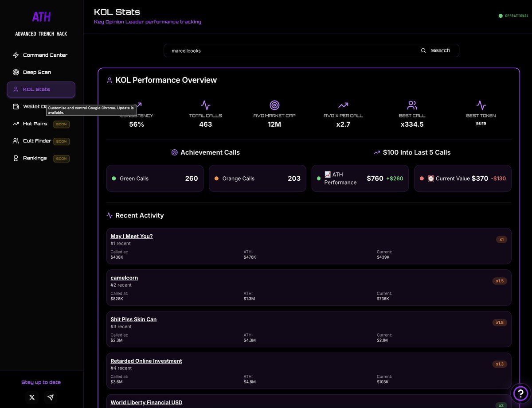Click the $4.8M ATH value

[x=250, y=382]
